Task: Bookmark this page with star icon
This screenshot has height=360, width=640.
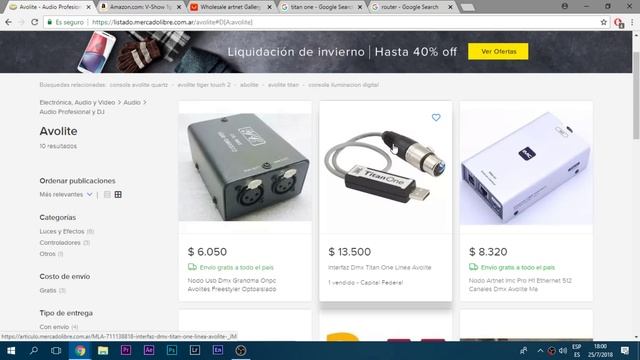Action: (604, 22)
